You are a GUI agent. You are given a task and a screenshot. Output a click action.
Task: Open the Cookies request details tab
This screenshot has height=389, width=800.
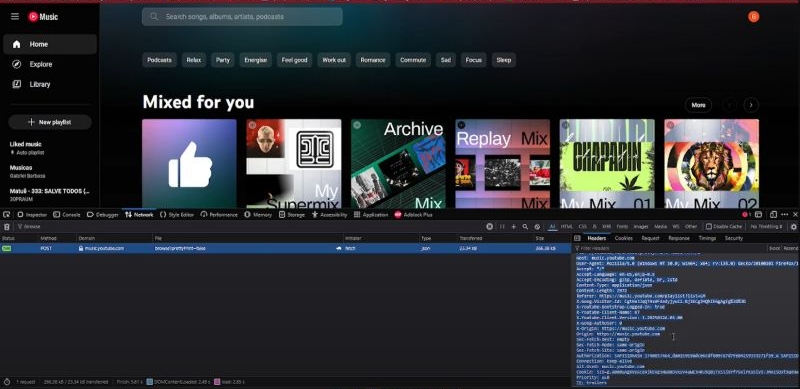click(x=623, y=238)
